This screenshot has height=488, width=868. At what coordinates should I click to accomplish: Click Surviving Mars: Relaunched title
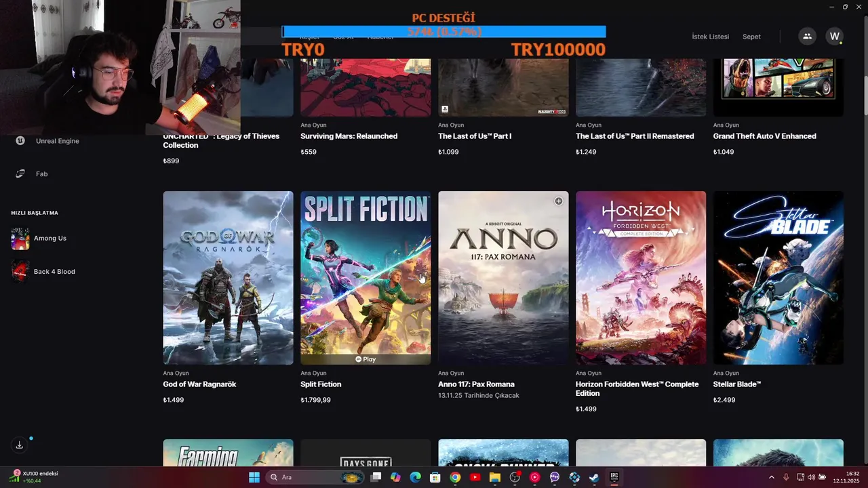349,136
